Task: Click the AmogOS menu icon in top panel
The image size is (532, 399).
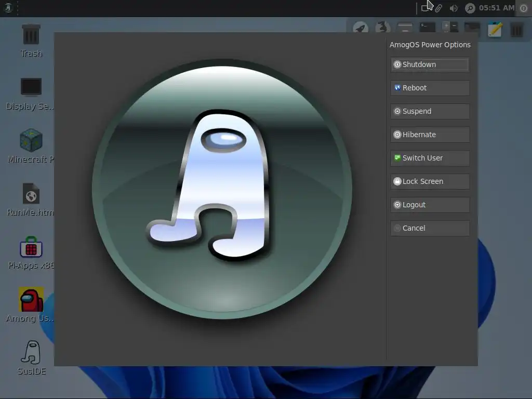Action: [x=8, y=7]
